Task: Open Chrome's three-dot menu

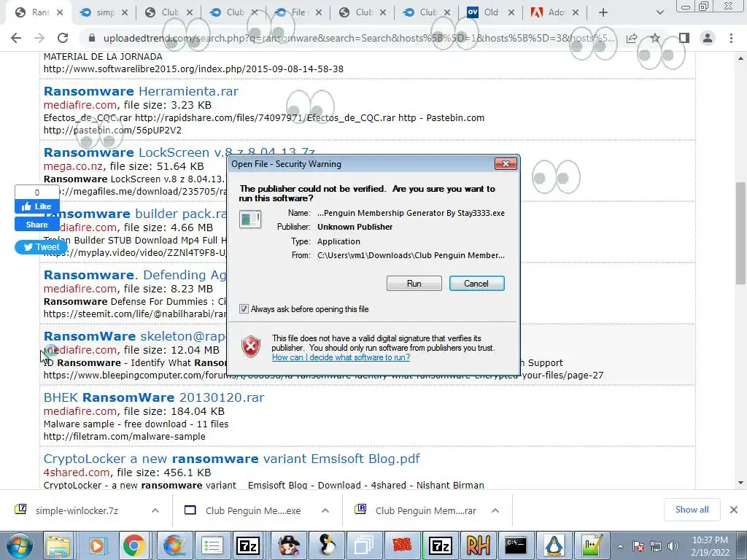Action: coord(731,38)
